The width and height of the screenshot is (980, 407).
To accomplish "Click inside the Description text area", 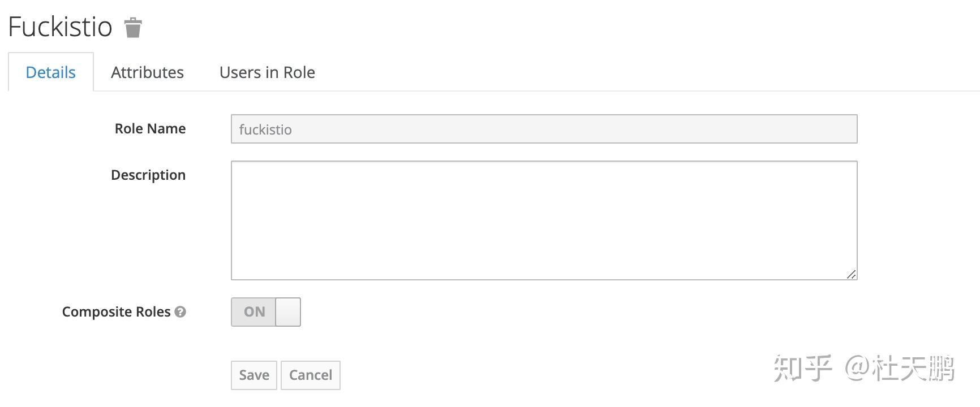I will [x=544, y=220].
